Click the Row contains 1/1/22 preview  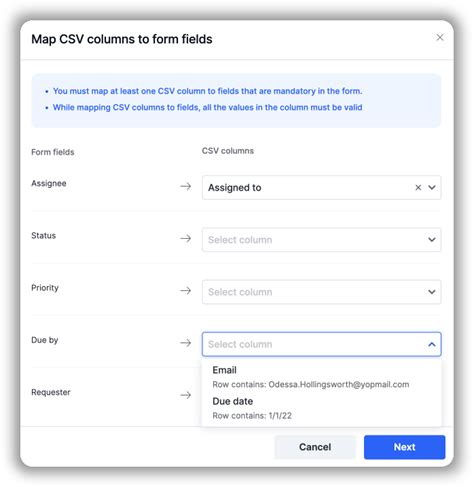click(x=252, y=416)
